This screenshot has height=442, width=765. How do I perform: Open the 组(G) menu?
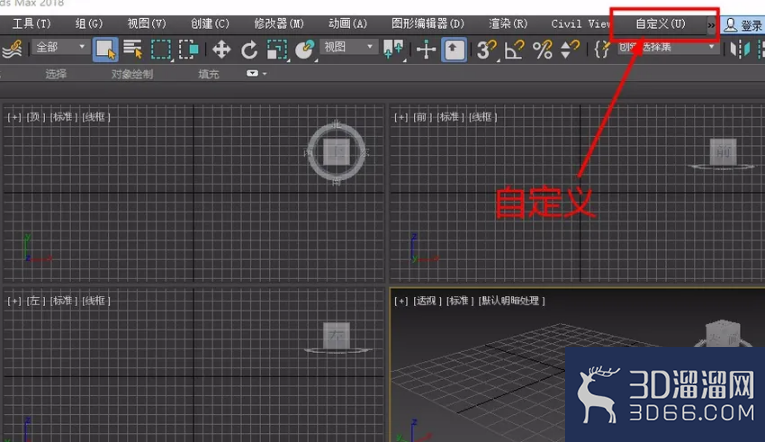point(89,24)
